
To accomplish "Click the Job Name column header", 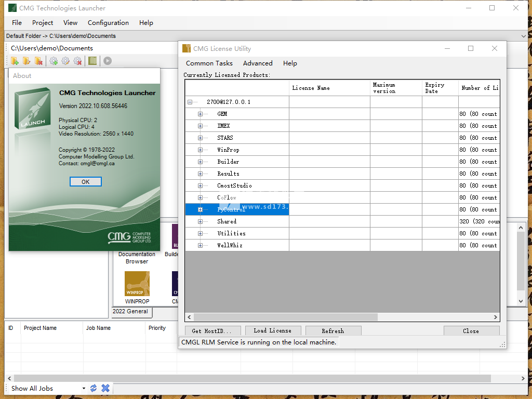I will 114,328.
